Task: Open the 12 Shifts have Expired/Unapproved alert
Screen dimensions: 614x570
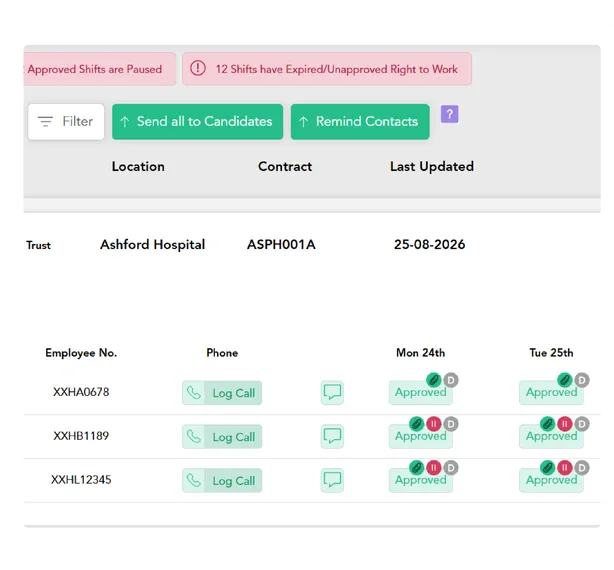Action: click(327, 69)
